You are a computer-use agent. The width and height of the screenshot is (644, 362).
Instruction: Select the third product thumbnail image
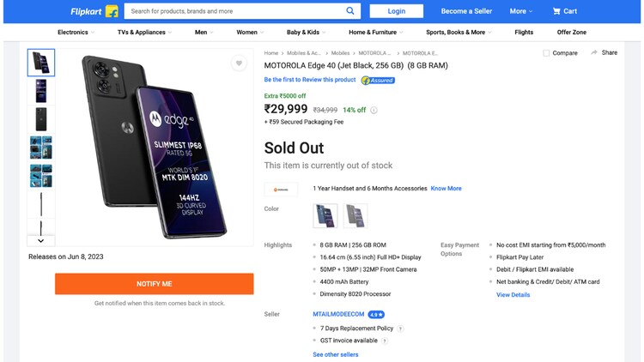coord(41,119)
